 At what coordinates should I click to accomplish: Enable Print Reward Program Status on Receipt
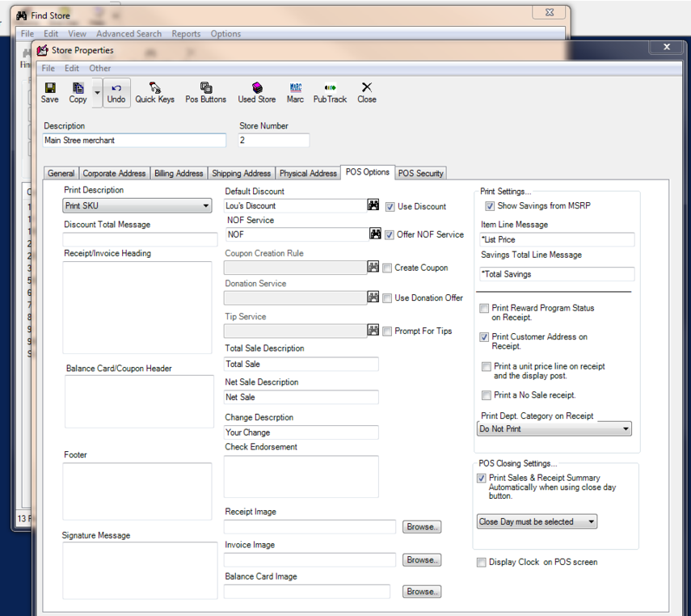tap(484, 308)
